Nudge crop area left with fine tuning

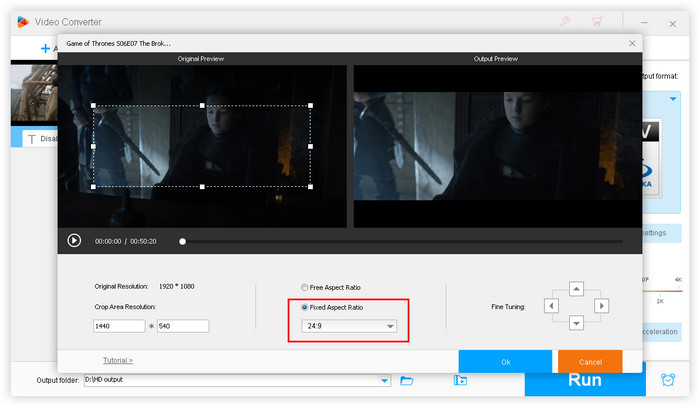(x=551, y=306)
